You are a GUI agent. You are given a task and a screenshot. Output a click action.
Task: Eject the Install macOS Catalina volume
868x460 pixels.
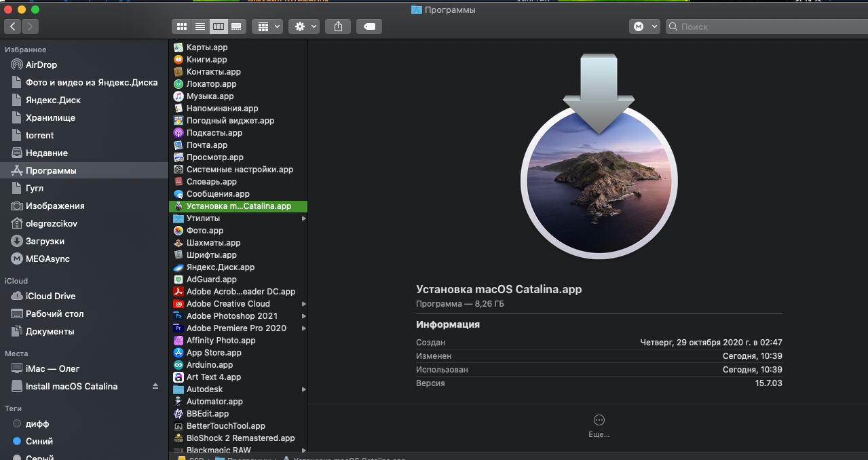coord(155,386)
